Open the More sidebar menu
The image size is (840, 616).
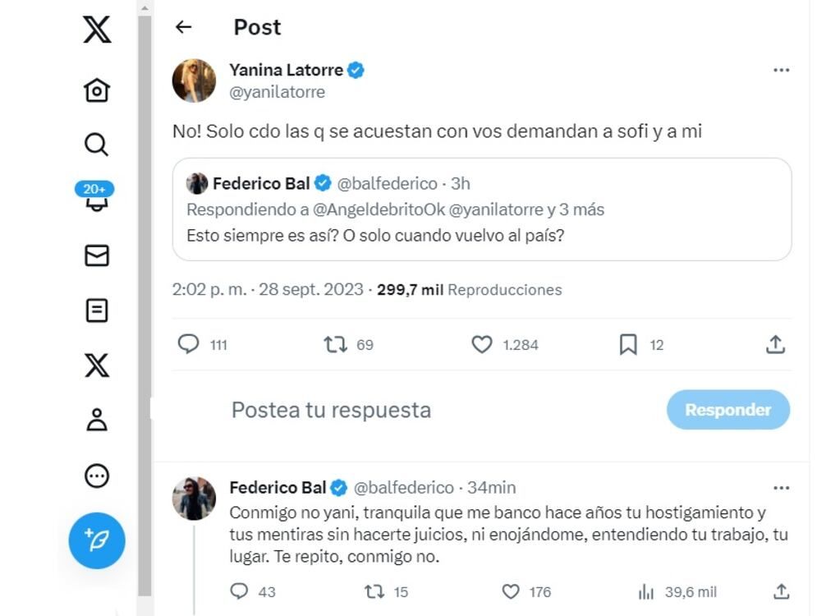point(97,476)
